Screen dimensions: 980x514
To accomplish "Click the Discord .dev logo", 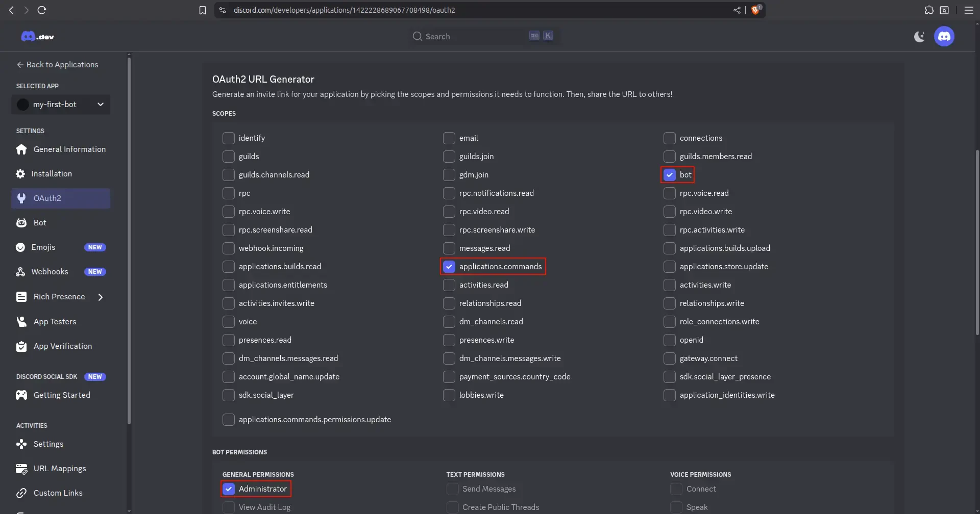I will pos(37,36).
